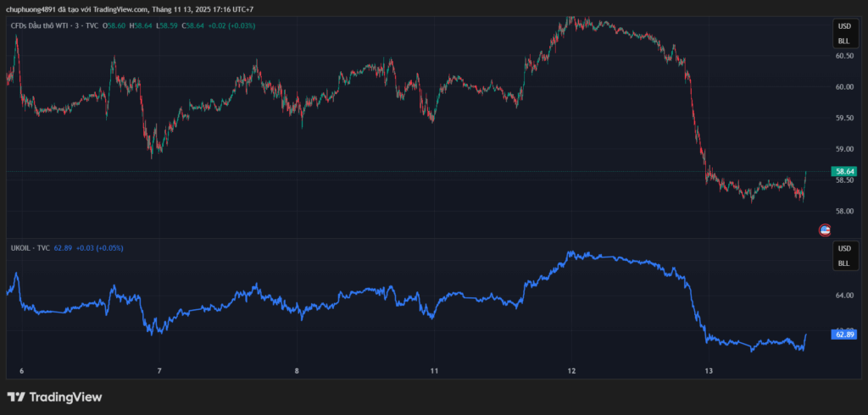
Task: Click the 59.00 level on price scale
Action: click(844, 149)
